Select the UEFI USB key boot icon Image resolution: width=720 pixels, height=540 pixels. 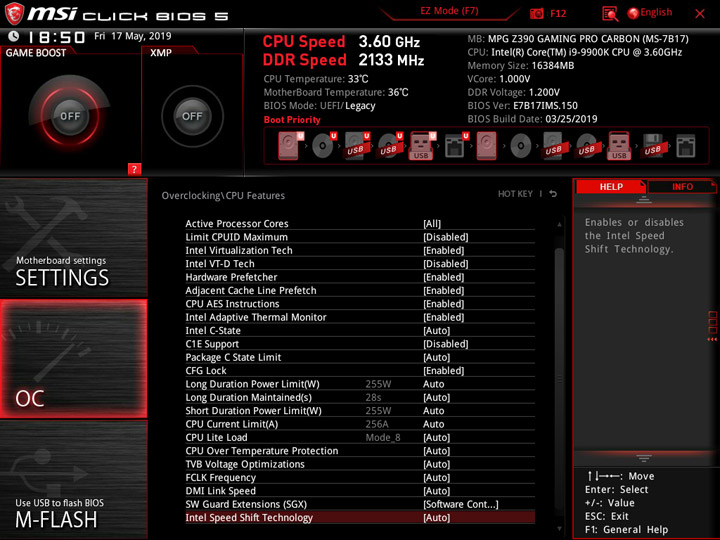click(422, 146)
